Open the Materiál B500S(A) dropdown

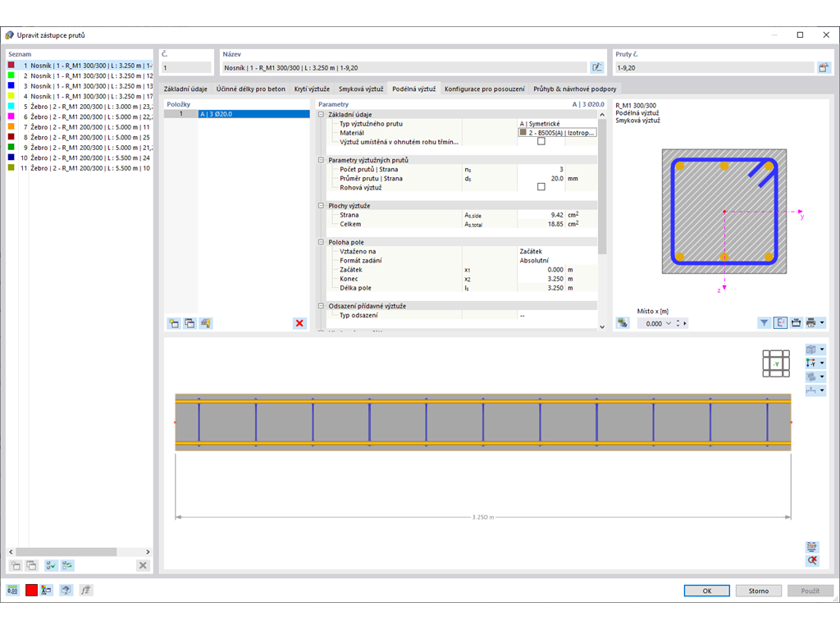pyautogui.click(x=557, y=132)
